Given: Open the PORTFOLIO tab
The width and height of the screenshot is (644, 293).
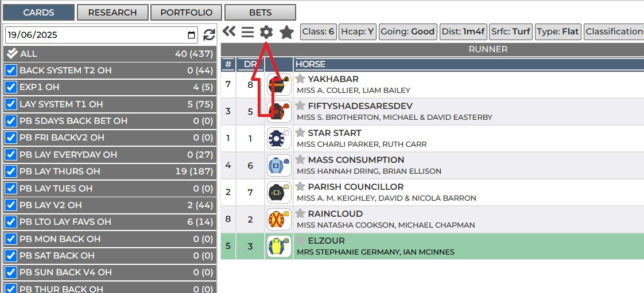Looking at the screenshot, I should coord(187,12).
